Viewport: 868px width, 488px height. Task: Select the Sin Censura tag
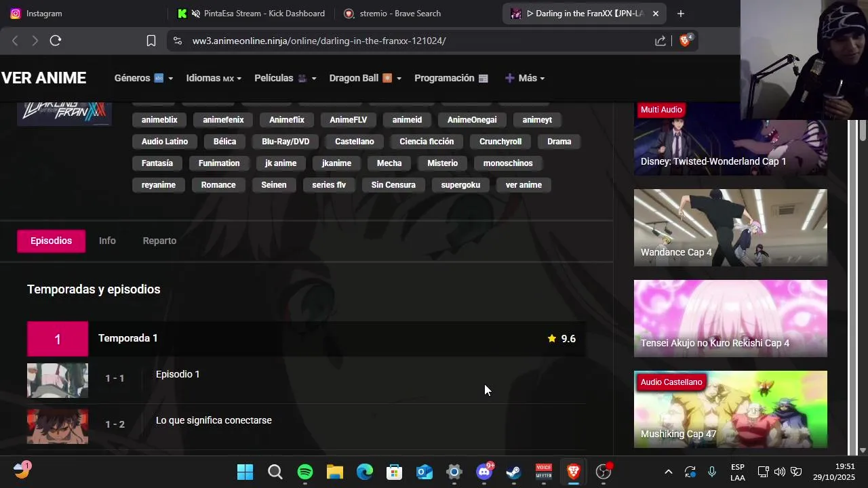pos(393,185)
